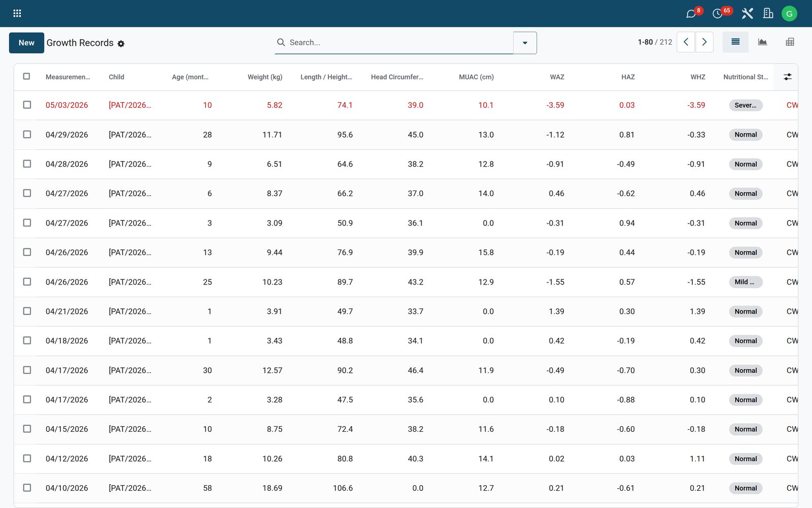The height and width of the screenshot is (508, 812).
Task: Open the conversations chat icon
Action: [691, 14]
